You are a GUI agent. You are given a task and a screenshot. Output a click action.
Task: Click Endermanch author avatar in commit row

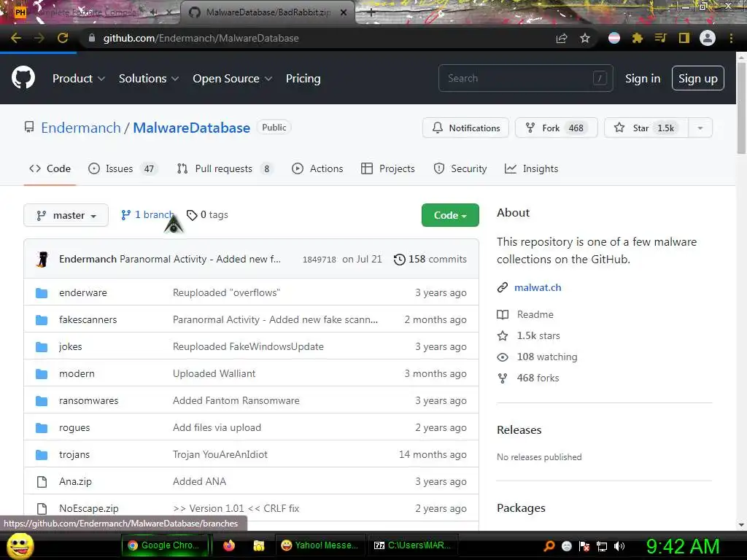tap(43, 259)
